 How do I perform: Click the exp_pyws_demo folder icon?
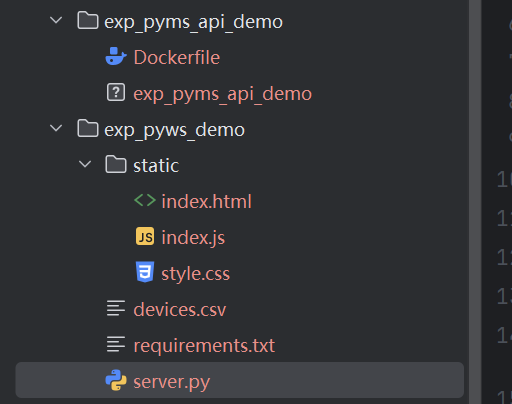click(x=88, y=128)
